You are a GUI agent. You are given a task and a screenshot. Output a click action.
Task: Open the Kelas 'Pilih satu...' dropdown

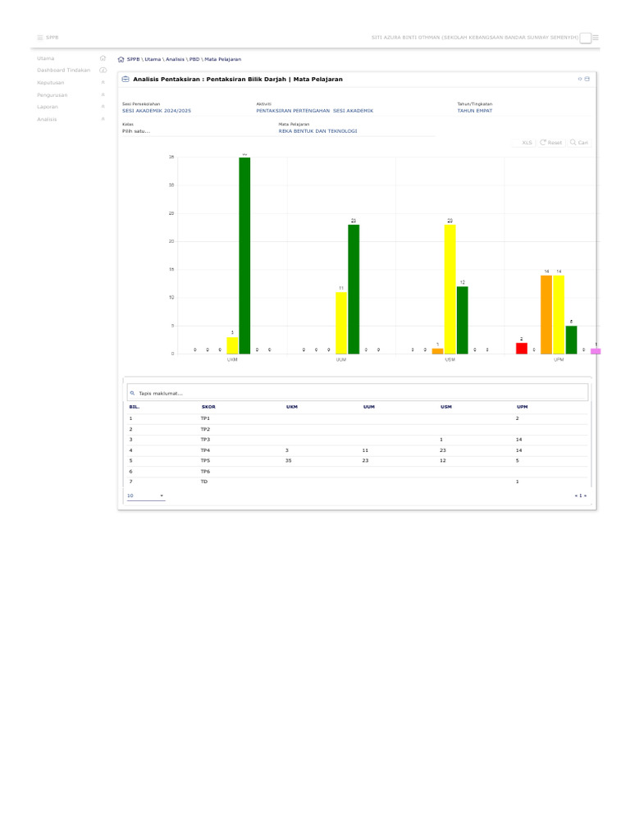(199, 130)
